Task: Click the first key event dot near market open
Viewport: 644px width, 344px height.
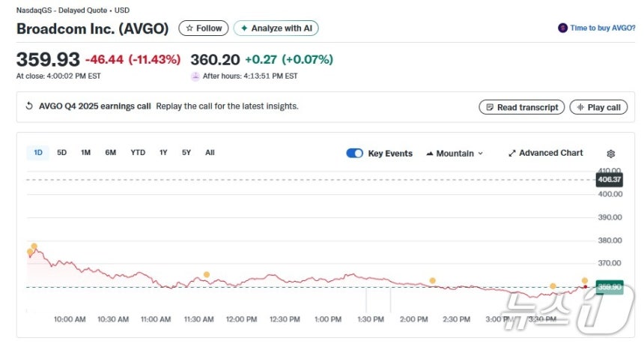Action: [x=30, y=252]
